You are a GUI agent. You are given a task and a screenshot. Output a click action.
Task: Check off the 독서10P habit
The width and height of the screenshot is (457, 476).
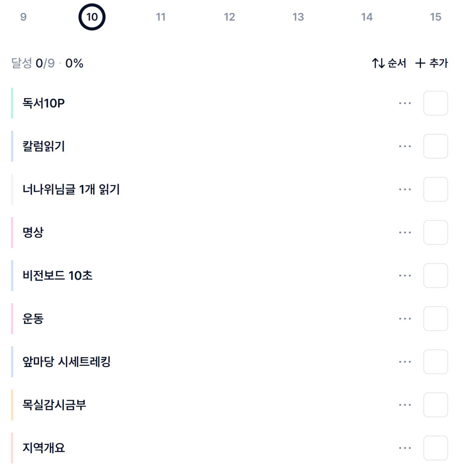(x=436, y=103)
